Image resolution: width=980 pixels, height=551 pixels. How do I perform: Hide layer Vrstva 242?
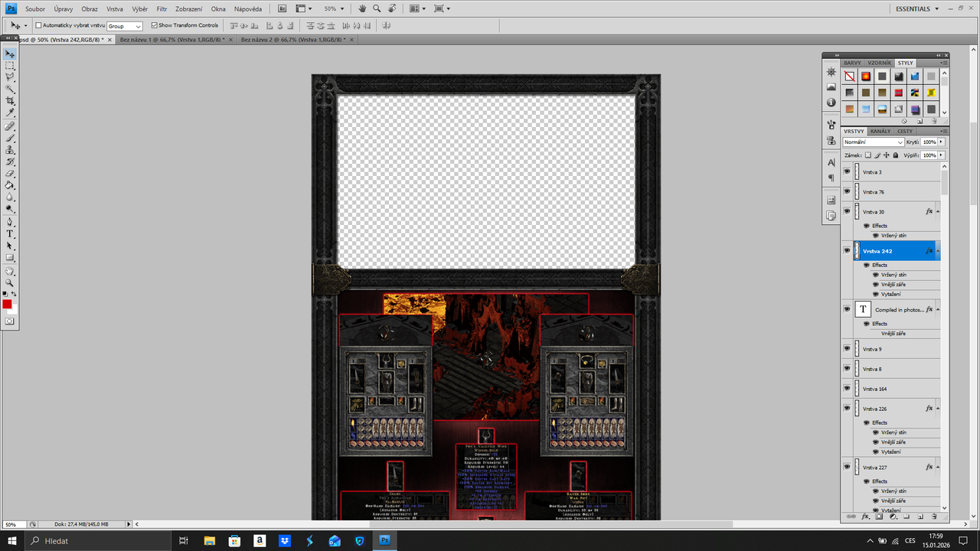[847, 250]
